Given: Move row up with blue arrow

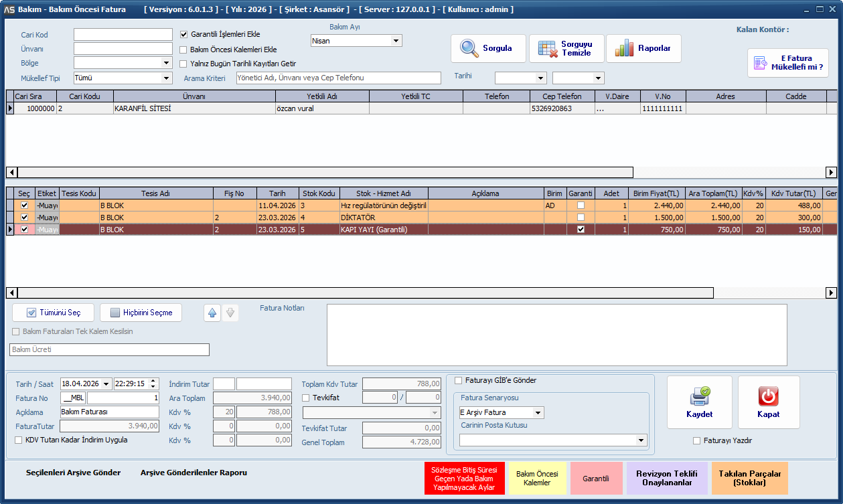Looking at the screenshot, I should click(x=212, y=313).
